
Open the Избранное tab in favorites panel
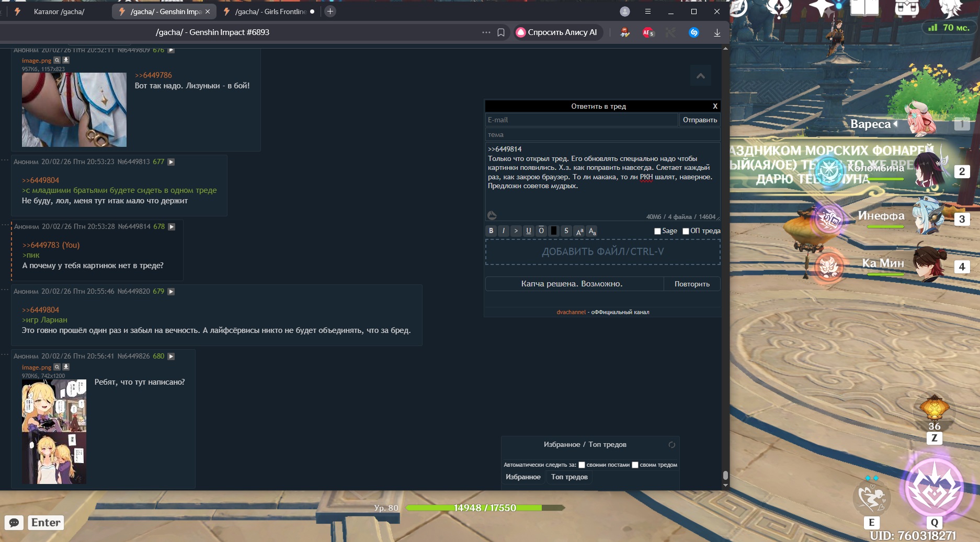pos(523,477)
